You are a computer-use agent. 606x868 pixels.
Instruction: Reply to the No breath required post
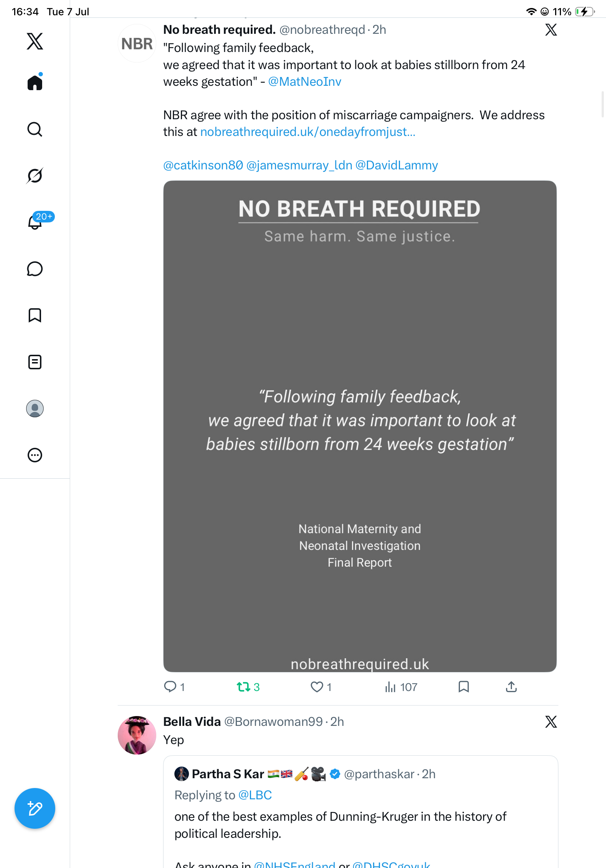click(174, 687)
